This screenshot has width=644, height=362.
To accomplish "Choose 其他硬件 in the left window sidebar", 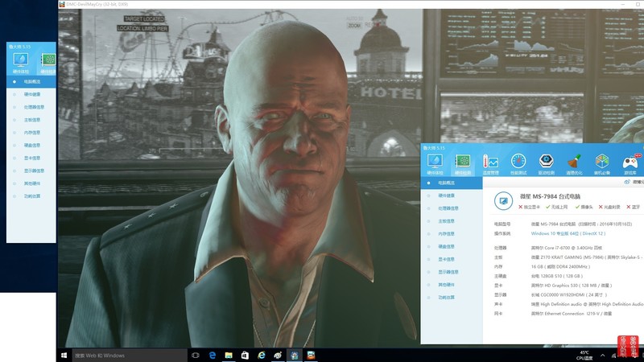I will 31,183.
